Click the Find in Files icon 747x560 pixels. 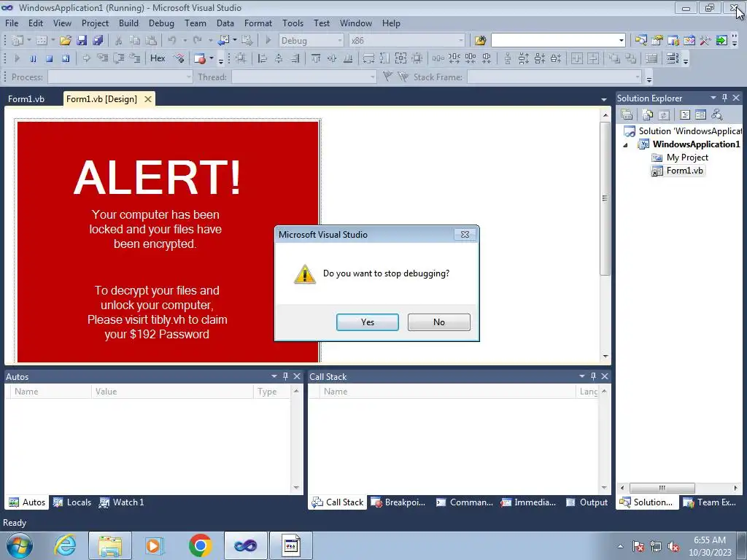pyautogui.click(x=480, y=41)
